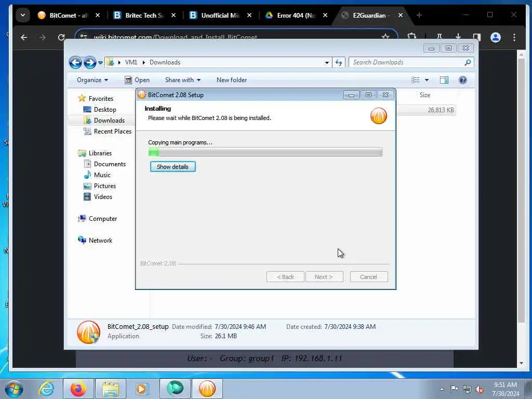Open Explorer help icon
The width and height of the screenshot is (532, 399).
[x=463, y=80]
